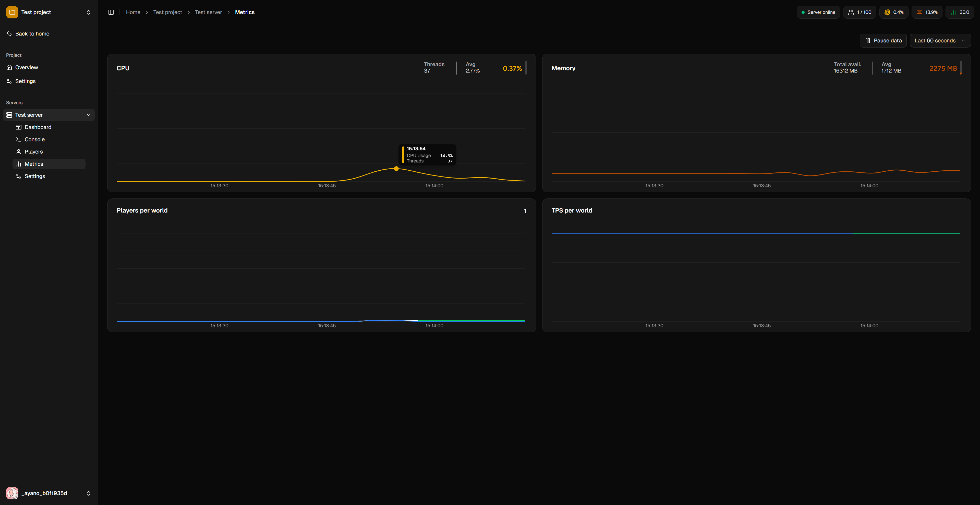Click the highlighted CPU data point
This screenshot has height=505, width=980.
[396, 169]
